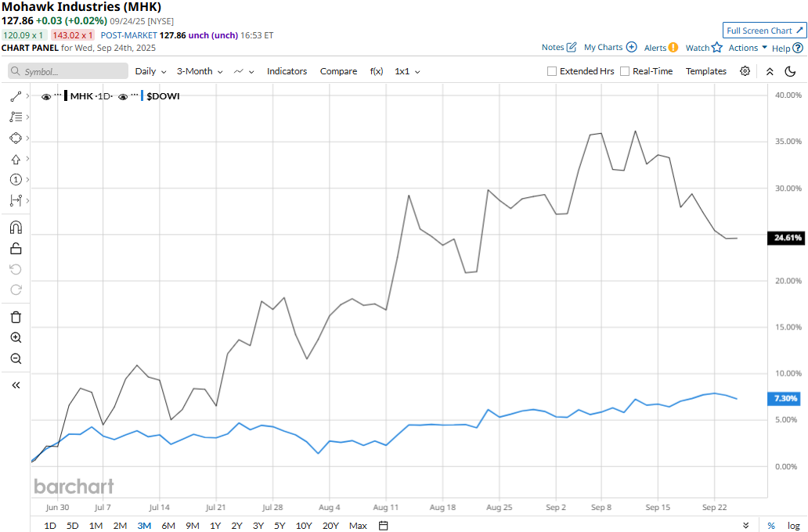808x532 pixels.
Task: Click the 7.30% $DOWI value label
Action: (x=785, y=398)
